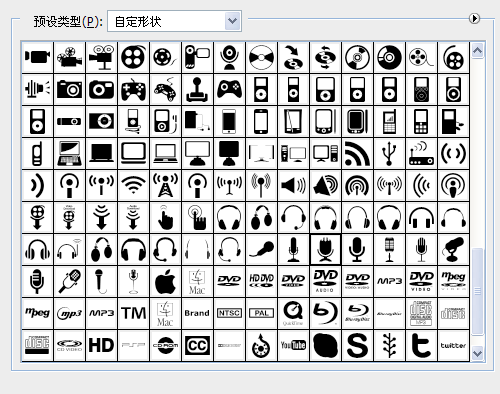Select the Wi-Fi signal shape
This screenshot has height=394, width=500.
(133, 185)
